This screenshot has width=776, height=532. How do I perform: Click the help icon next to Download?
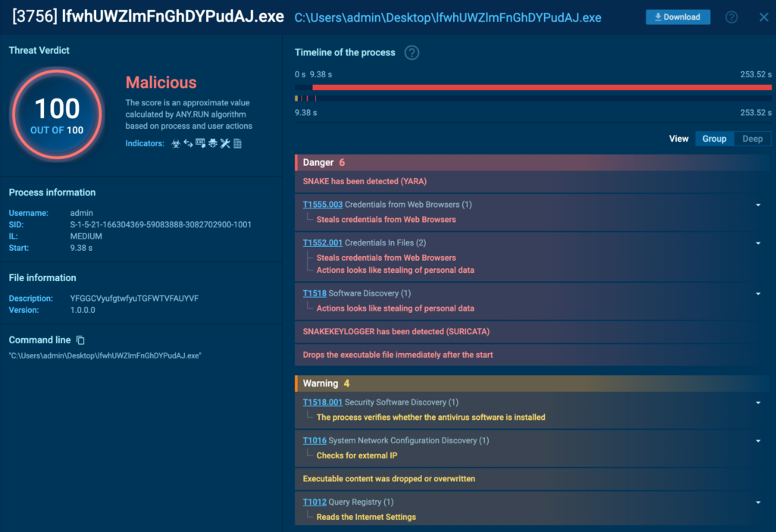(731, 17)
